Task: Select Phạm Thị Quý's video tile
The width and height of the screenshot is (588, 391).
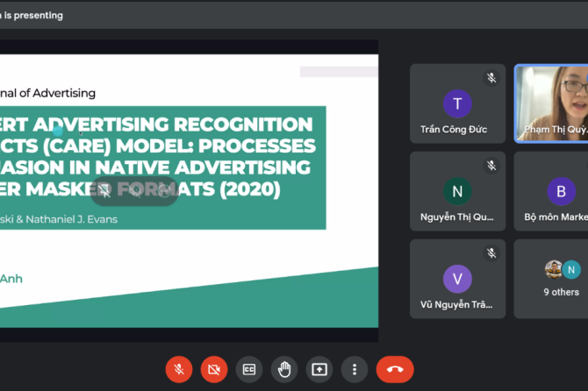Action: [x=551, y=103]
